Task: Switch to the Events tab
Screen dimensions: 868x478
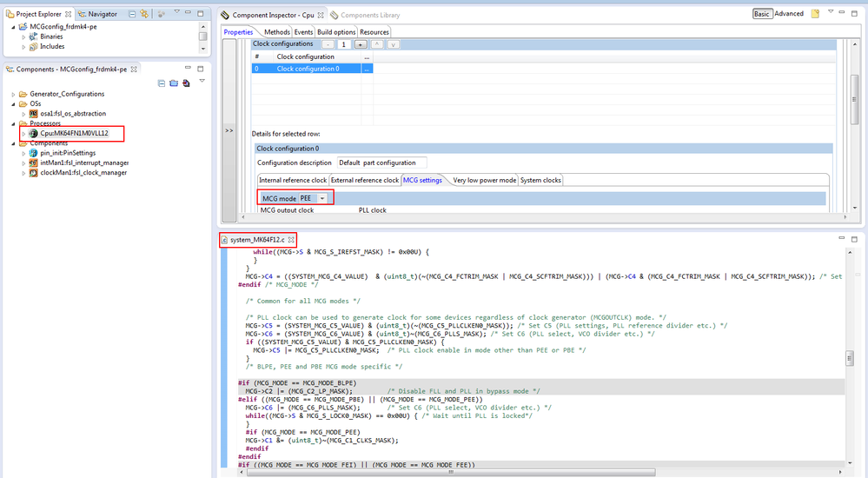Action: [303, 32]
